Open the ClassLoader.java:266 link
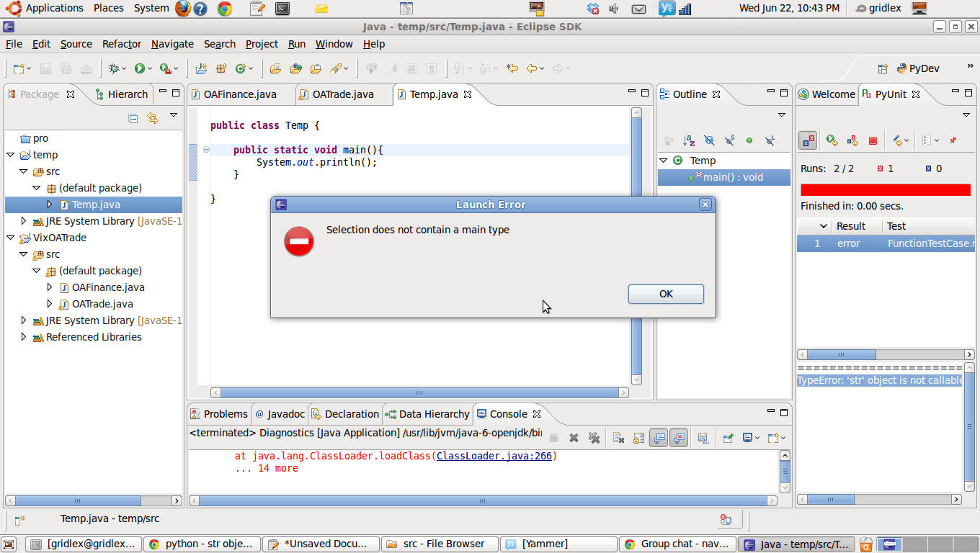This screenshot has width=980, height=553. pyautogui.click(x=494, y=456)
